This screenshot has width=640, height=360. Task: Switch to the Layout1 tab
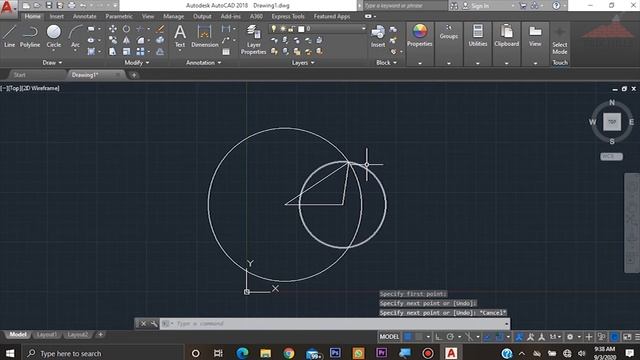click(x=47, y=335)
